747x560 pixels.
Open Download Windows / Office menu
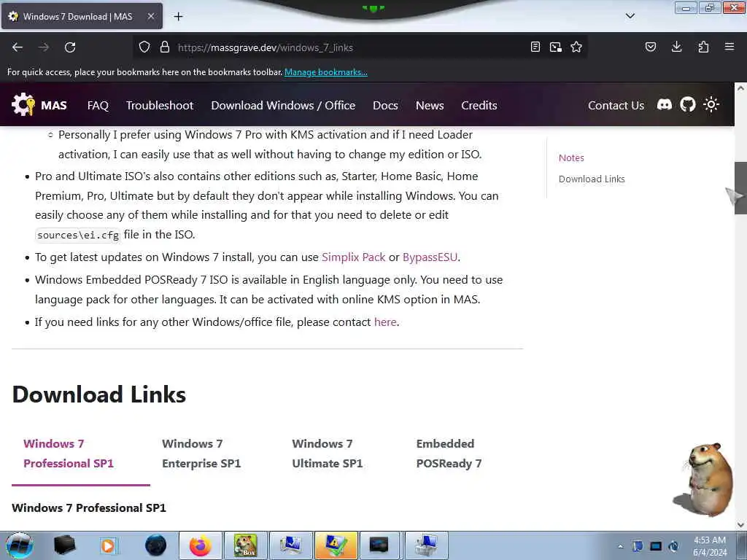coord(283,105)
